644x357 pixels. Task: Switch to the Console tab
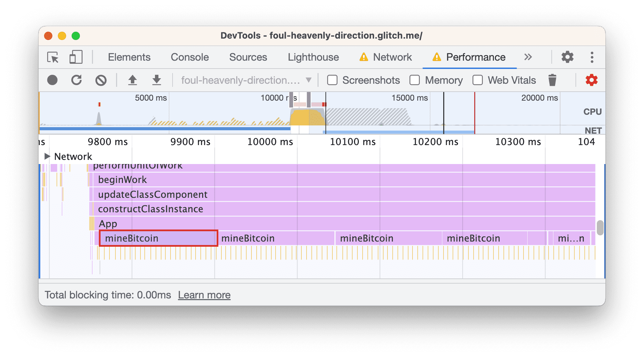[x=190, y=57]
